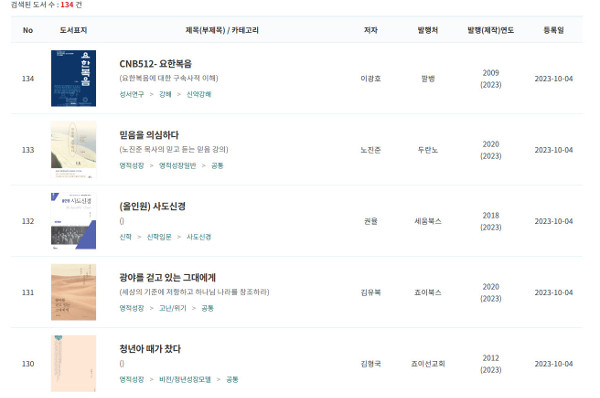This screenshot has height=398, width=600.
Task: Open the 믿음을 의심하다 book title
Action: click(x=149, y=135)
